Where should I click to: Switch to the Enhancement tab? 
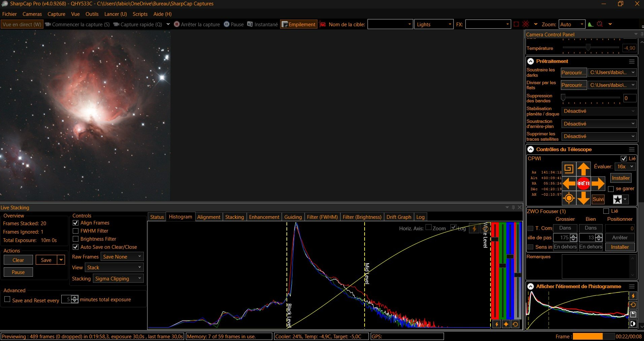point(264,217)
